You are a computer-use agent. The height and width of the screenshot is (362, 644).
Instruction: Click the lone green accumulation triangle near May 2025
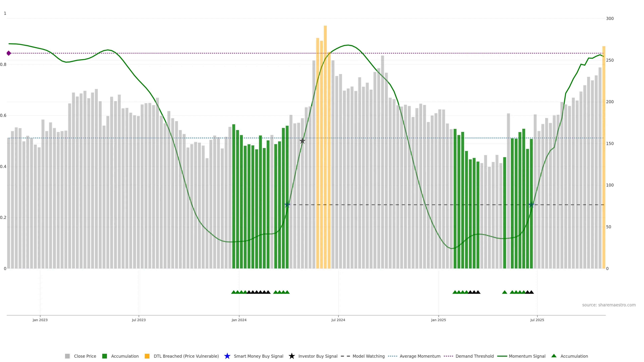[504, 292]
